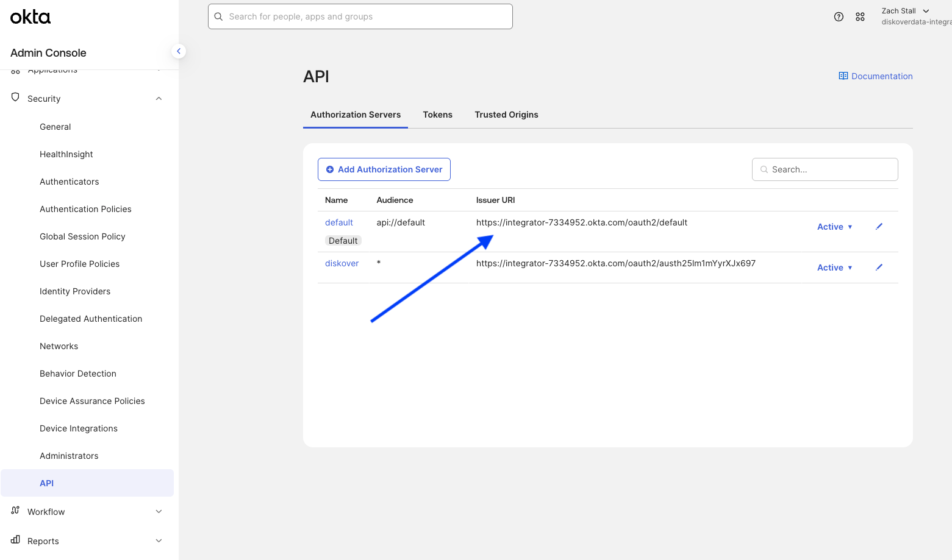Open Authentication Policies in sidebar

(x=85, y=209)
